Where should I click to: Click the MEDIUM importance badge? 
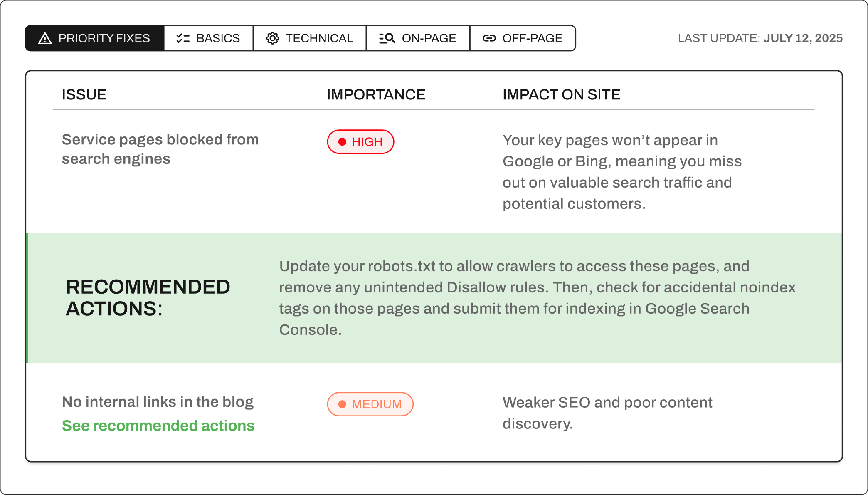pyautogui.click(x=370, y=404)
